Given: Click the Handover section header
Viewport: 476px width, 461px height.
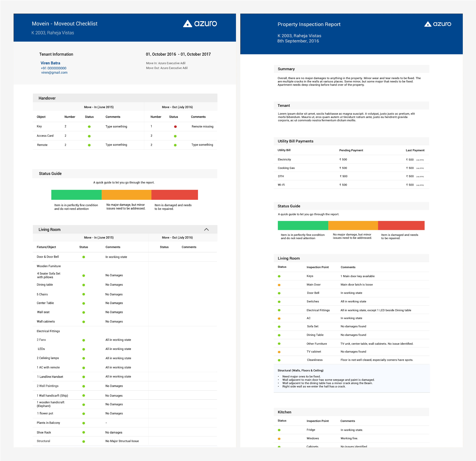Looking at the screenshot, I should click(x=125, y=98).
